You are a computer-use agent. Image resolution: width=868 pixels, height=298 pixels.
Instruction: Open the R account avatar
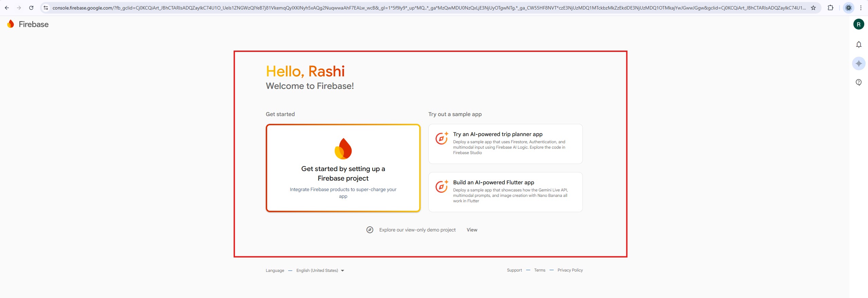coord(858,24)
